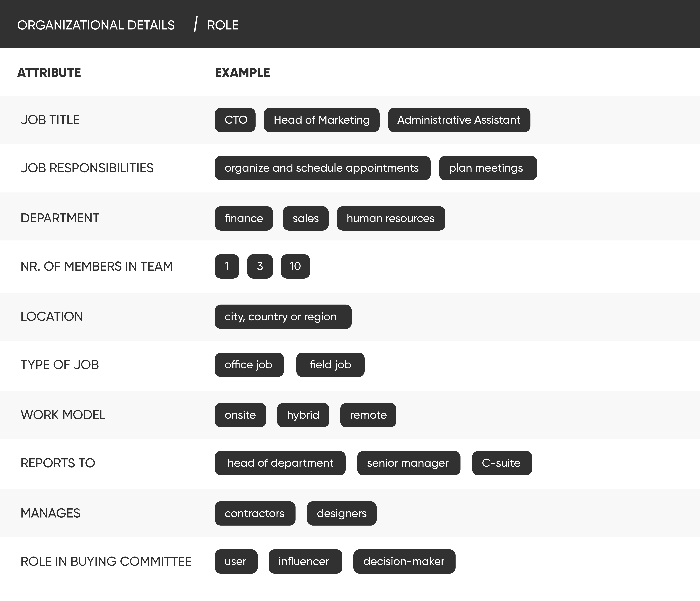Click the Administrative Assistant tag
Viewport: 700px width, 601px height.
tap(459, 120)
